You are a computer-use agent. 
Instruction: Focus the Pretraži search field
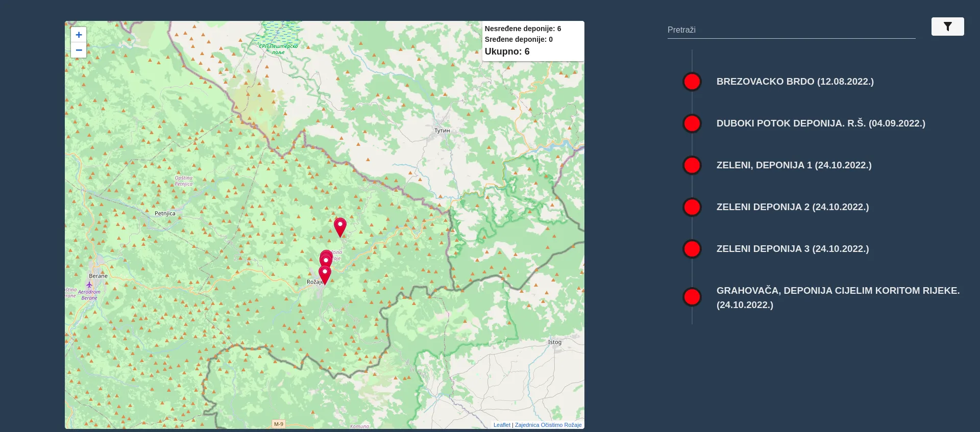click(x=791, y=30)
